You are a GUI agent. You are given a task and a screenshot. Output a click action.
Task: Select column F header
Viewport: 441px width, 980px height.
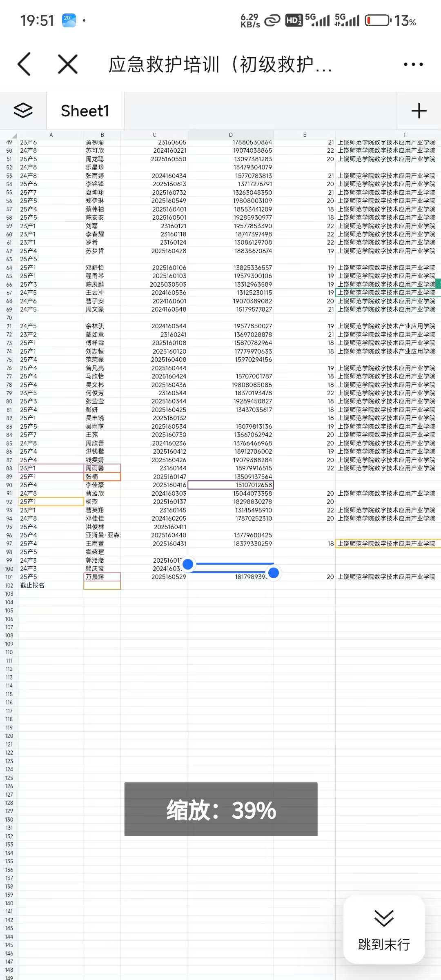pyautogui.click(x=404, y=135)
